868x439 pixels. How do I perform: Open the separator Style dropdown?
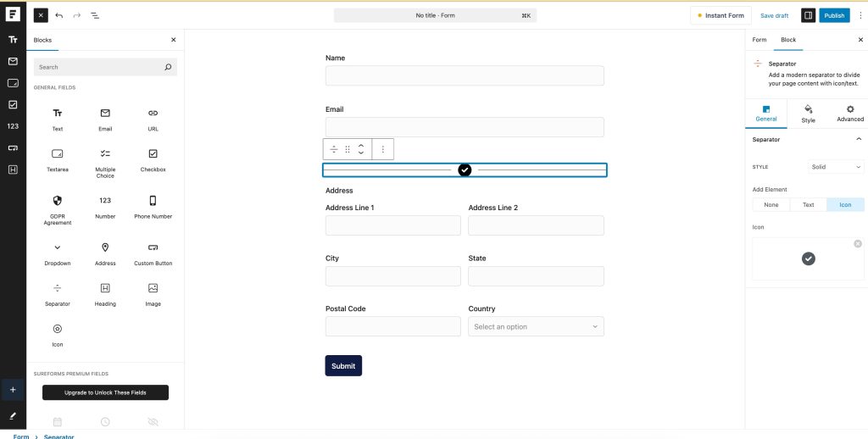click(835, 167)
